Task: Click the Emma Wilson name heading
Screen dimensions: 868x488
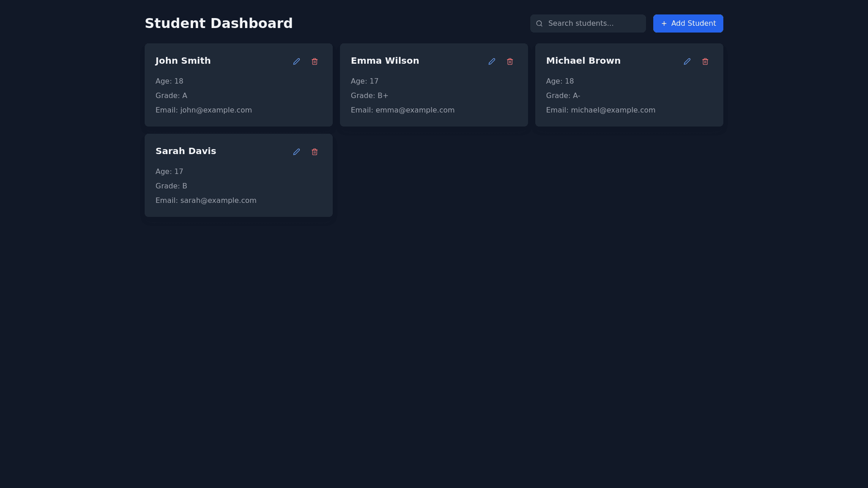Action: [385, 61]
